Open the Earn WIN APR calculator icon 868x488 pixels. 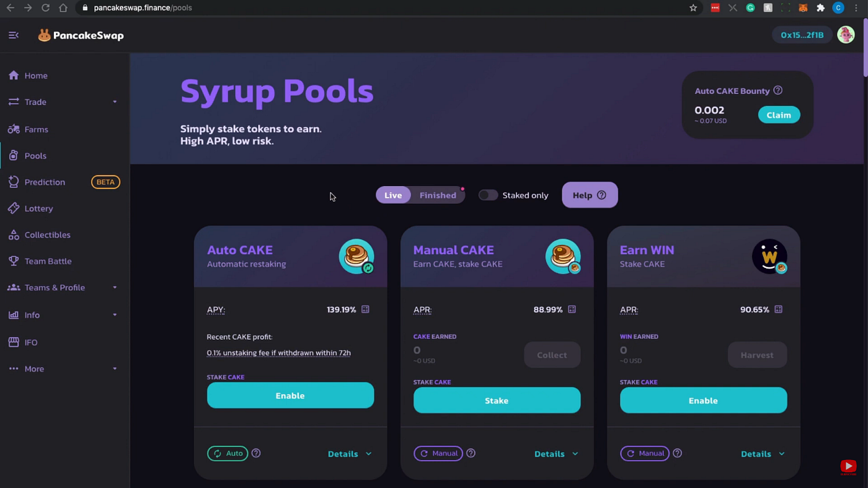778,309
